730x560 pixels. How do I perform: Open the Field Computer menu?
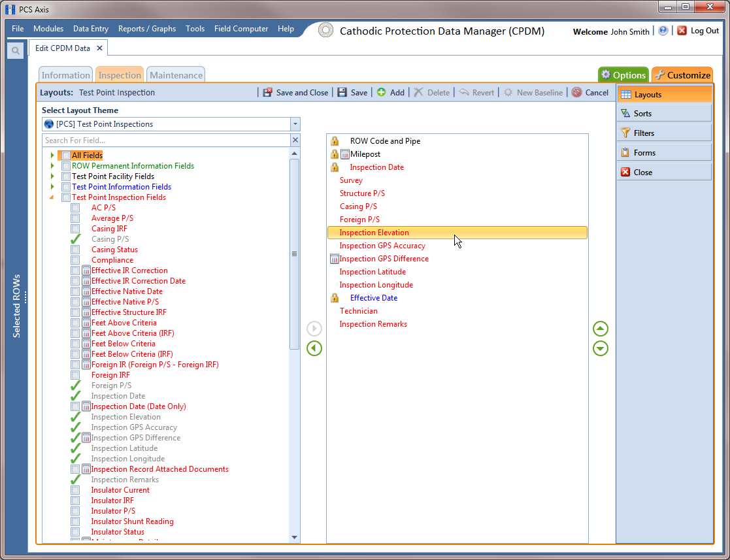tap(241, 28)
